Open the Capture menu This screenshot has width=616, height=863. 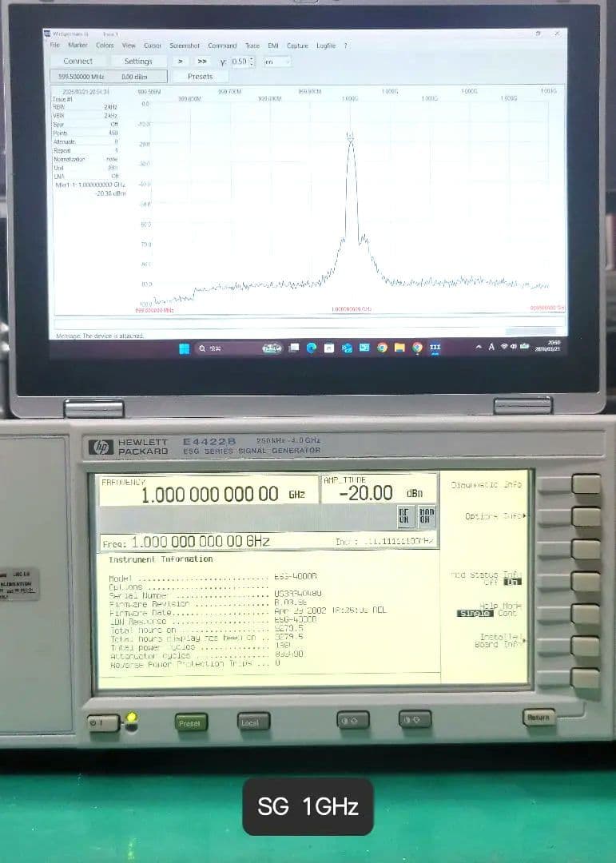point(297,46)
